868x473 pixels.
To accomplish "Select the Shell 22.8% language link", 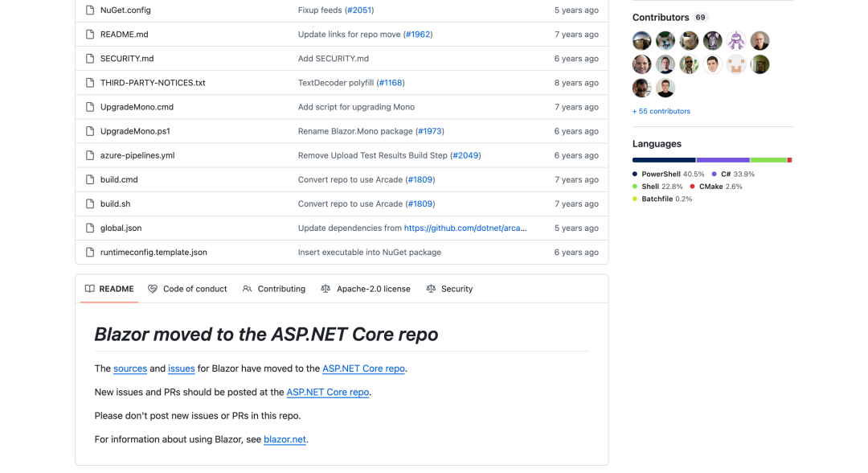I will [657, 187].
